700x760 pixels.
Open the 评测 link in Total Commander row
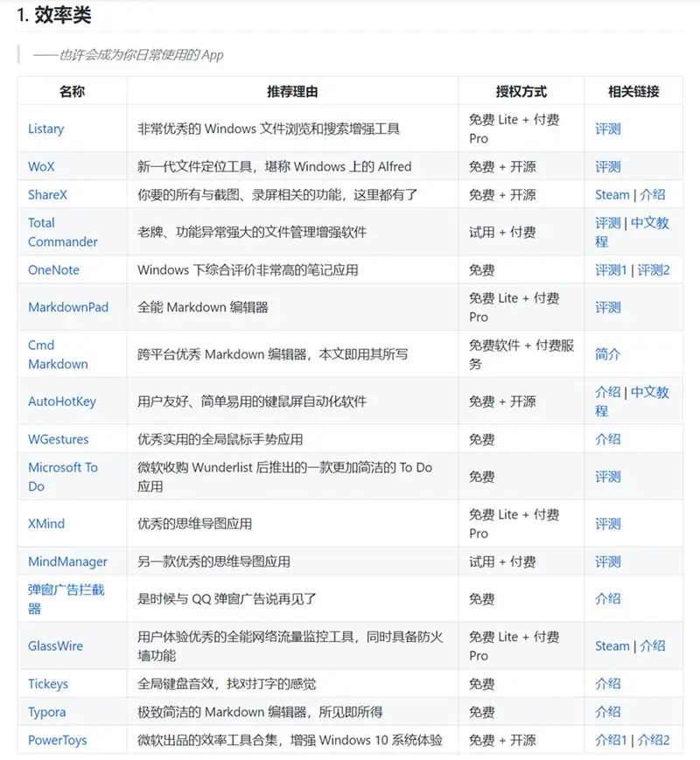(x=608, y=223)
